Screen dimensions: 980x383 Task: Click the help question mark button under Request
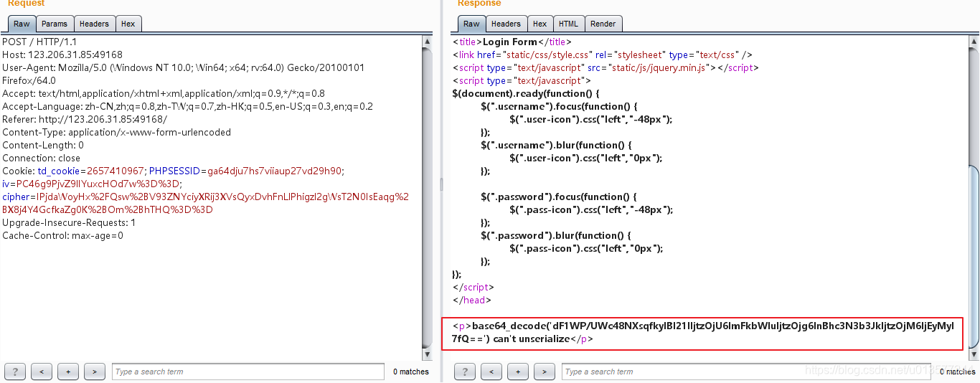pos(15,372)
